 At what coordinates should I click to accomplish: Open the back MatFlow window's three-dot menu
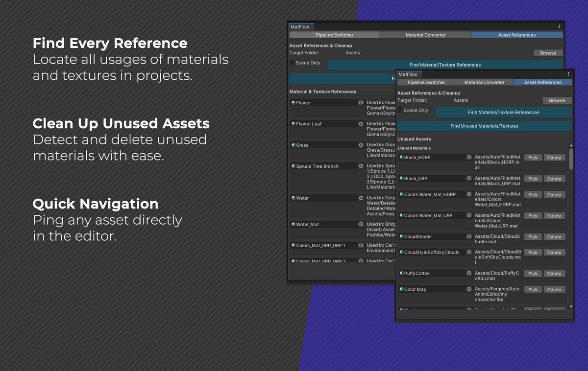point(559,27)
